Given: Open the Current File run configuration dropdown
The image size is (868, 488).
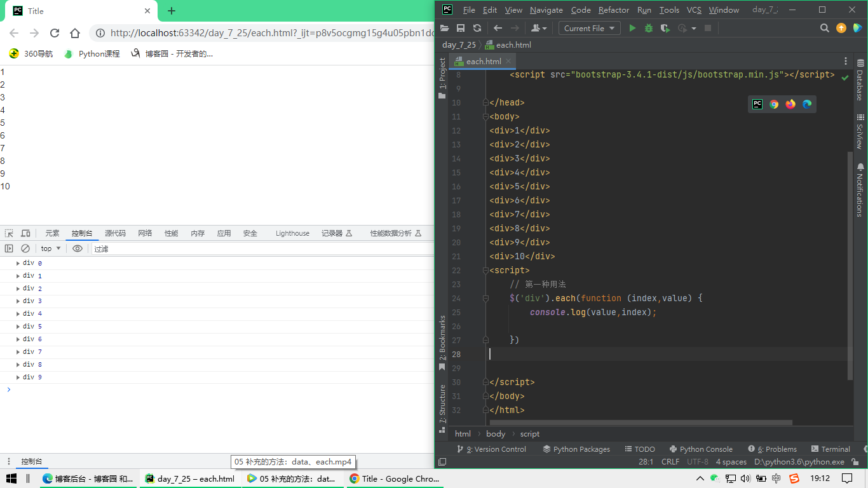Looking at the screenshot, I should pyautogui.click(x=590, y=28).
